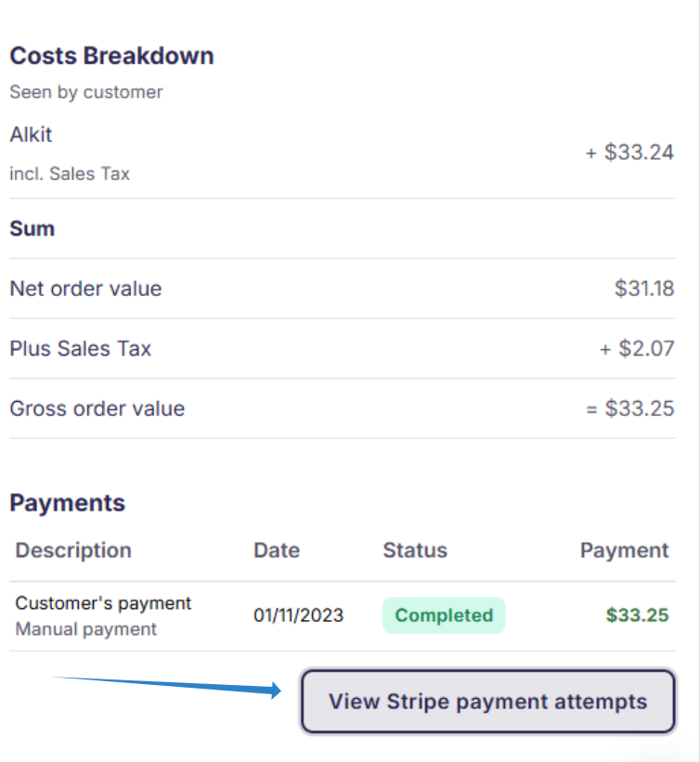This screenshot has height=762, width=700.
Task: Click the green $33.25 payment amount
Action: 637,615
